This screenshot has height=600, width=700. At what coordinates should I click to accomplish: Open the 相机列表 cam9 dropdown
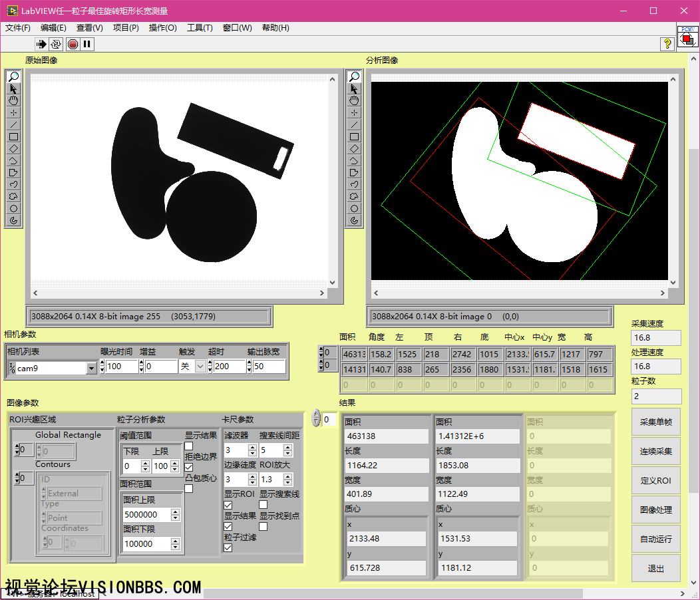91,368
